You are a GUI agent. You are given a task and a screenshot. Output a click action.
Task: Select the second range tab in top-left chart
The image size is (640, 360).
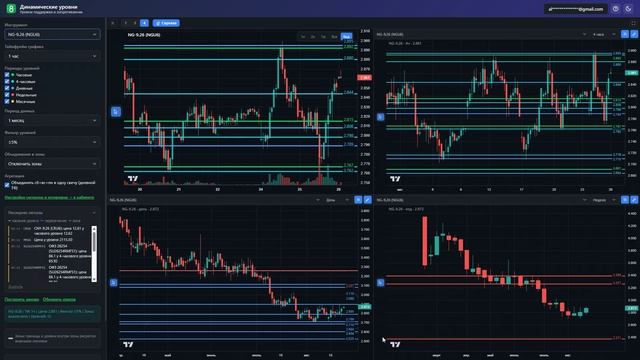(x=313, y=37)
